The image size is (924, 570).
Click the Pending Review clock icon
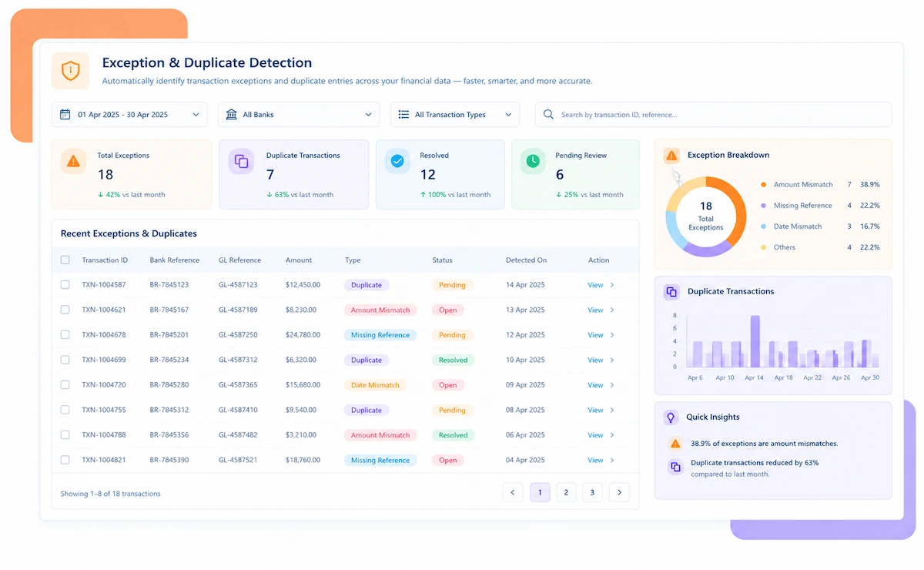pyautogui.click(x=533, y=161)
